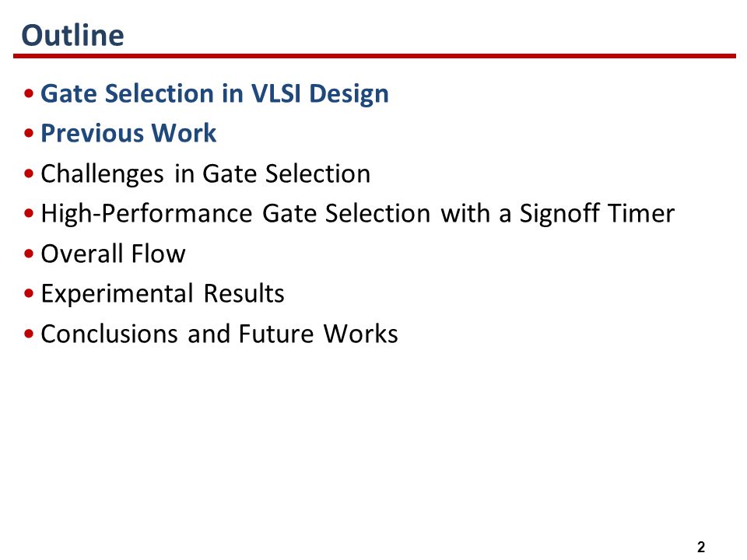Screen dimensions: 747x560
Task: Click the words Signoff Timer
Action: click(597, 213)
